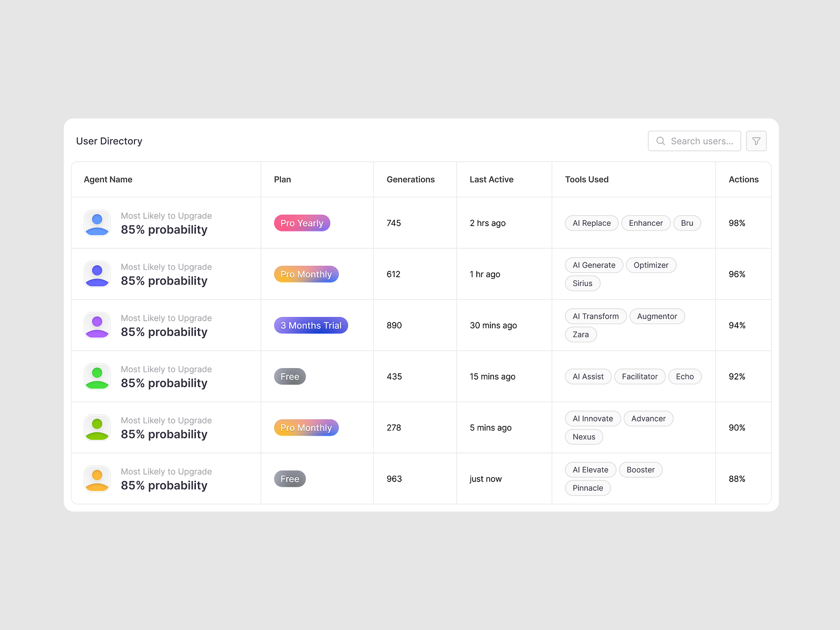
Task: Click the Augmentor tool tag
Action: point(657,316)
